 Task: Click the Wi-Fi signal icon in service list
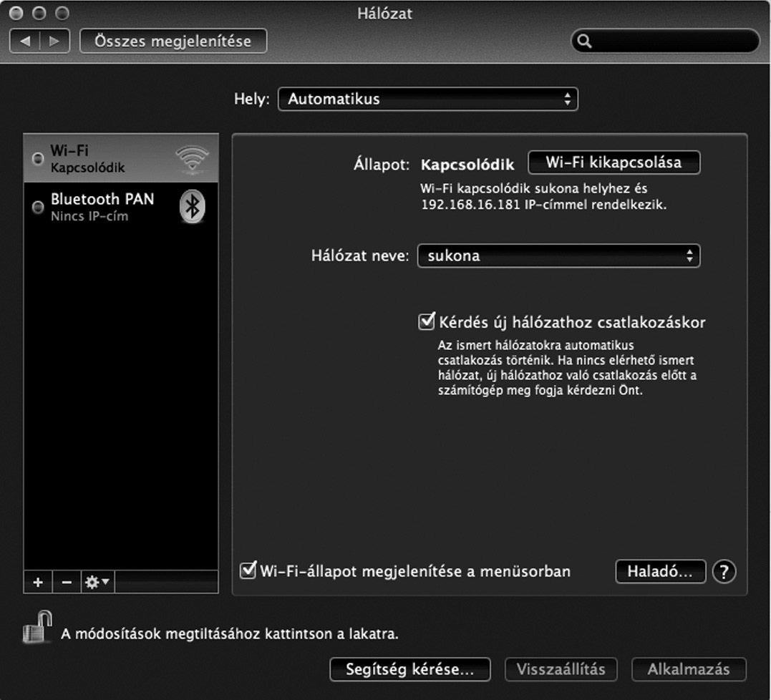click(193, 159)
